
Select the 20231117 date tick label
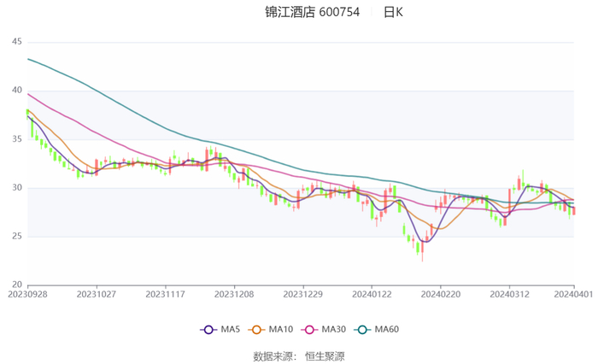pos(166,293)
